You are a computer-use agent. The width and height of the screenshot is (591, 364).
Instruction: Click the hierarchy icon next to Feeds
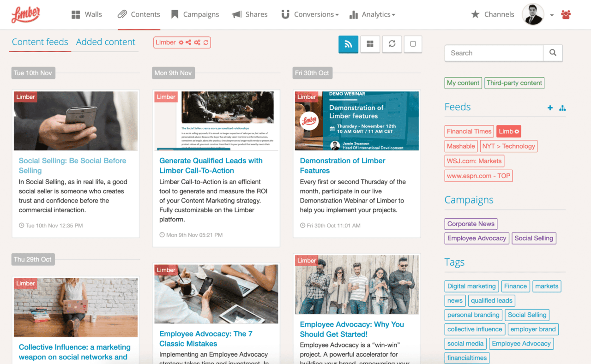click(x=562, y=108)
